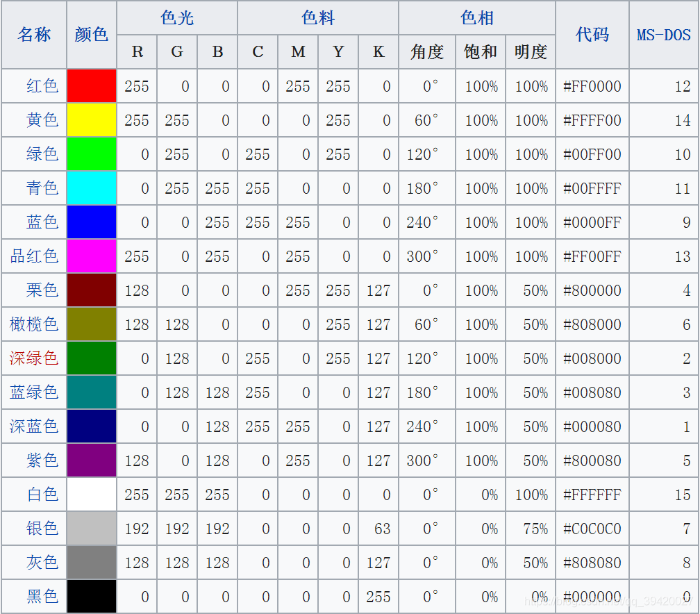Click the magenta swatch next to 品红色
This screenshot has width=700, height=614.
[91, 256]
